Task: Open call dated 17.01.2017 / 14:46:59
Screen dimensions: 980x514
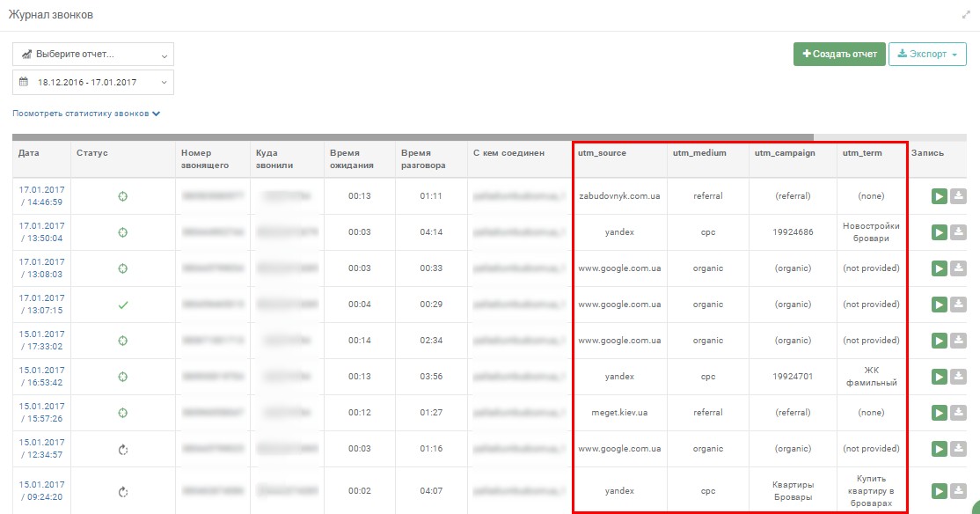Action: tap(41, 195)
